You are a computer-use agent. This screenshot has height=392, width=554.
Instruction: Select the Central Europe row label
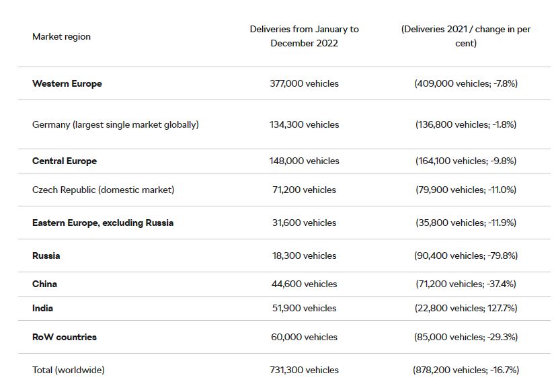click(65, 161)
